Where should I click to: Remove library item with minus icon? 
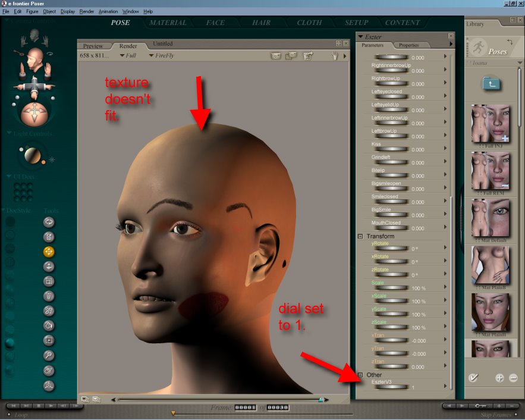click(x=513, y=378)
